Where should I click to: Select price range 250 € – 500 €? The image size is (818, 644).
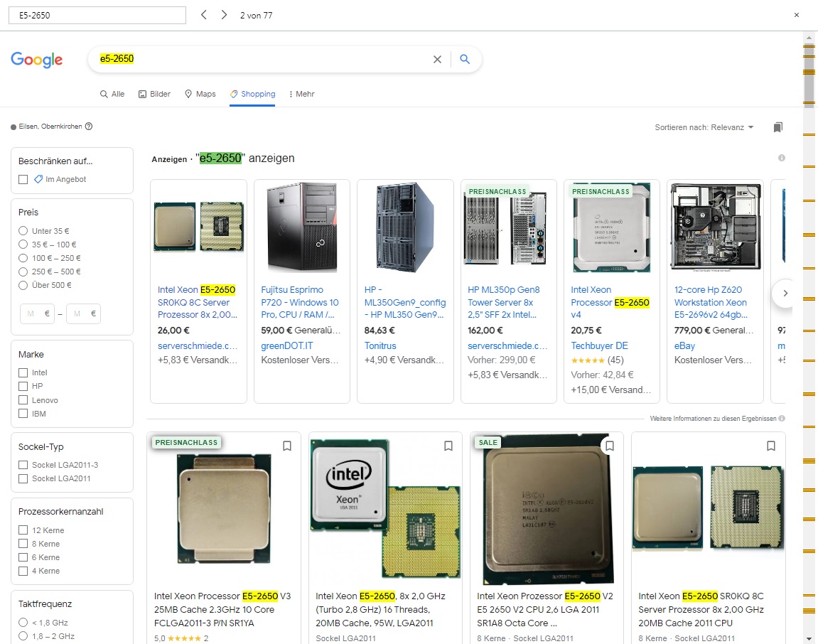23,272
